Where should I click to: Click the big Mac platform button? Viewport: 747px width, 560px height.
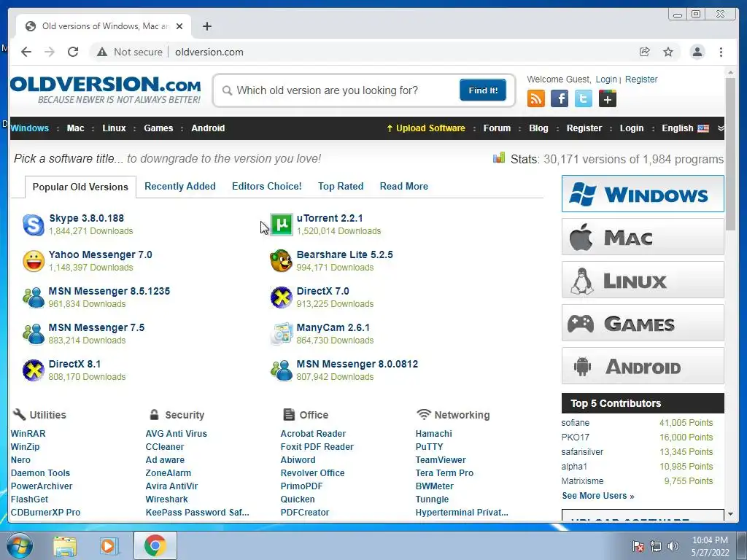(643, 237)
